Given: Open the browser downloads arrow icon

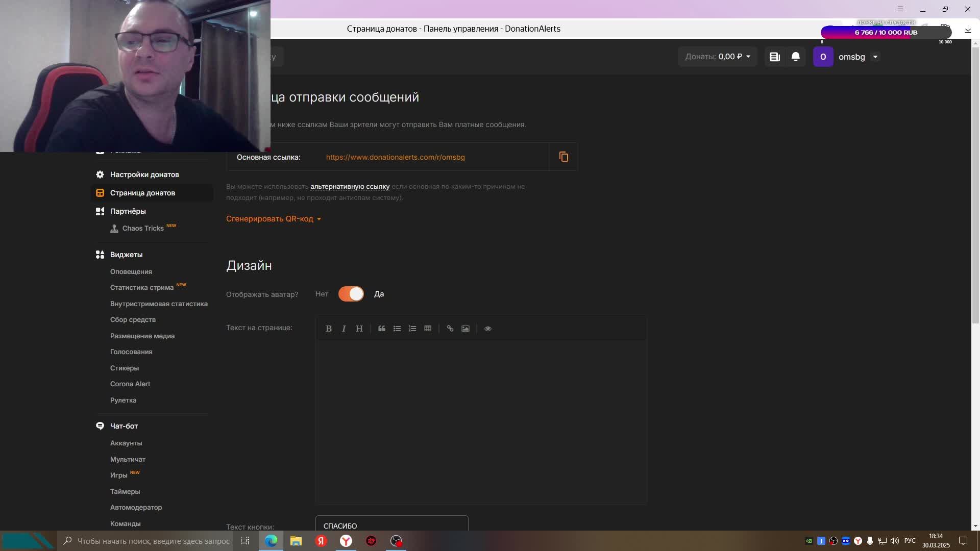Looking at the screenshot, I should pos(968,30).
